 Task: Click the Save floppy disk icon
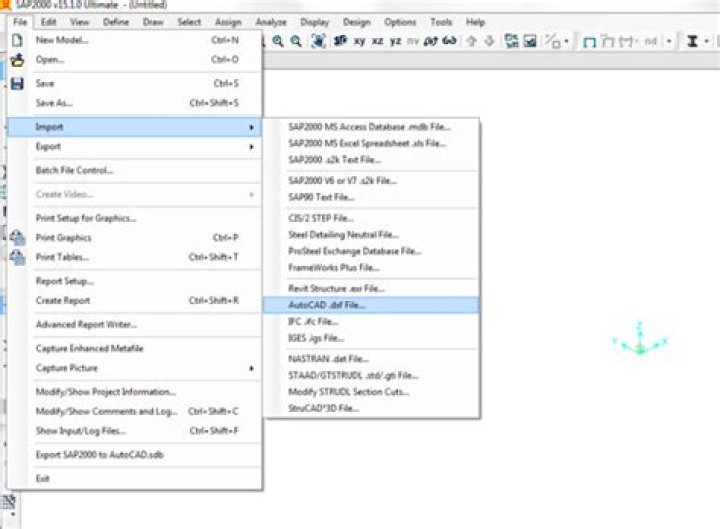click(17, 84)
